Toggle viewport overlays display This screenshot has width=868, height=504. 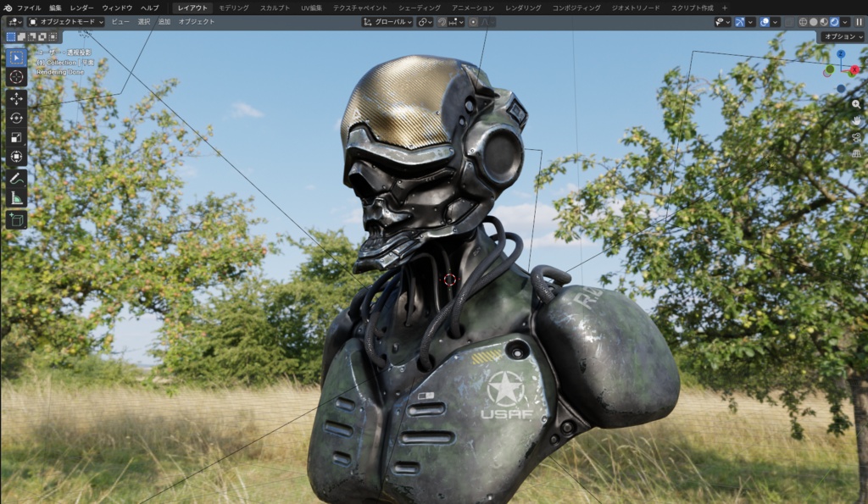point(765,22)
